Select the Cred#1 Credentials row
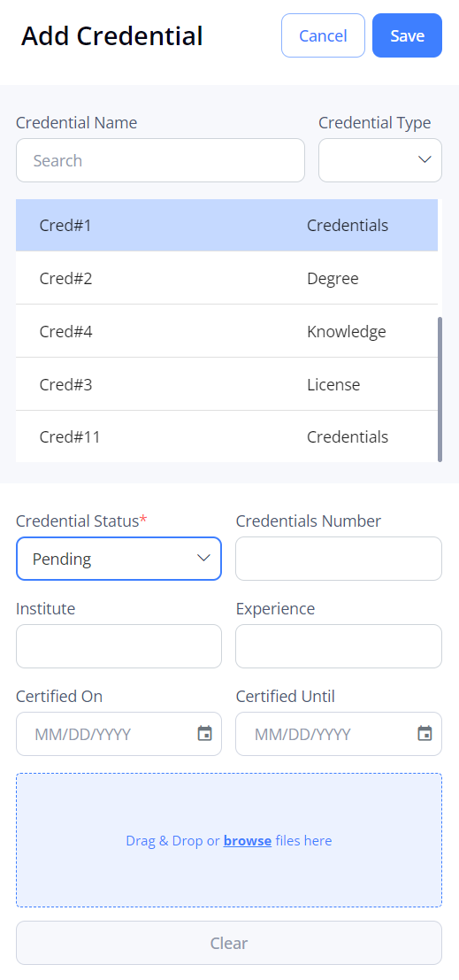The width and height of the screenshot is (459, 980). 226,225
